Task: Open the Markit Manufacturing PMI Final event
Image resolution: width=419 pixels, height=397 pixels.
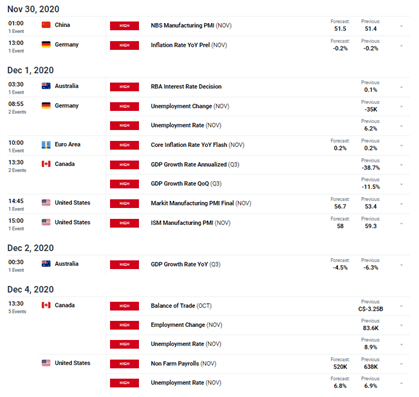Action: click(201, 203)
